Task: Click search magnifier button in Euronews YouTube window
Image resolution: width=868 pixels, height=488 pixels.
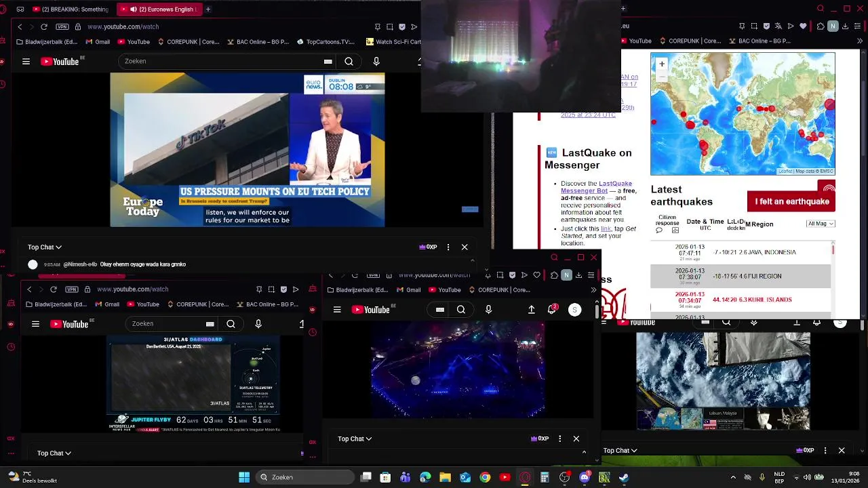Action: [349, 61]
